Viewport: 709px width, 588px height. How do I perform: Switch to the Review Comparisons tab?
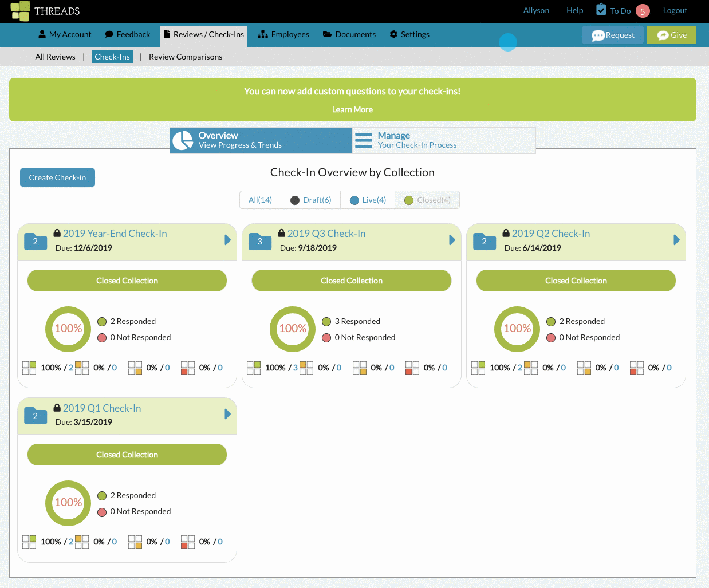[186, 57]
